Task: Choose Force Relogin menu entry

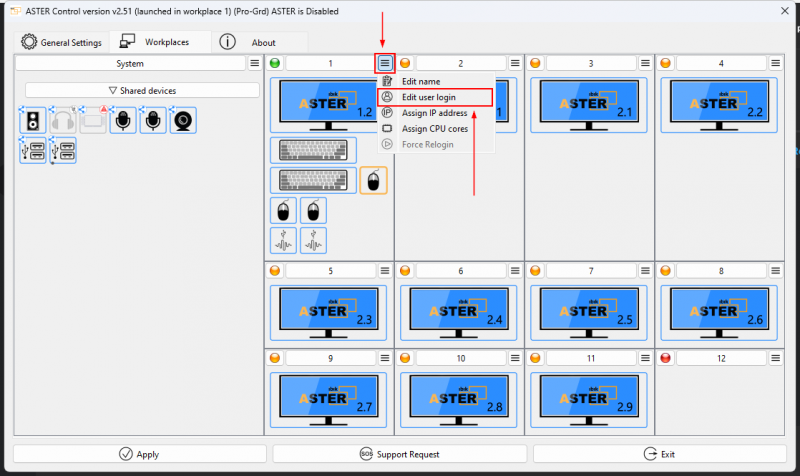Action: [x=436, y=144]
